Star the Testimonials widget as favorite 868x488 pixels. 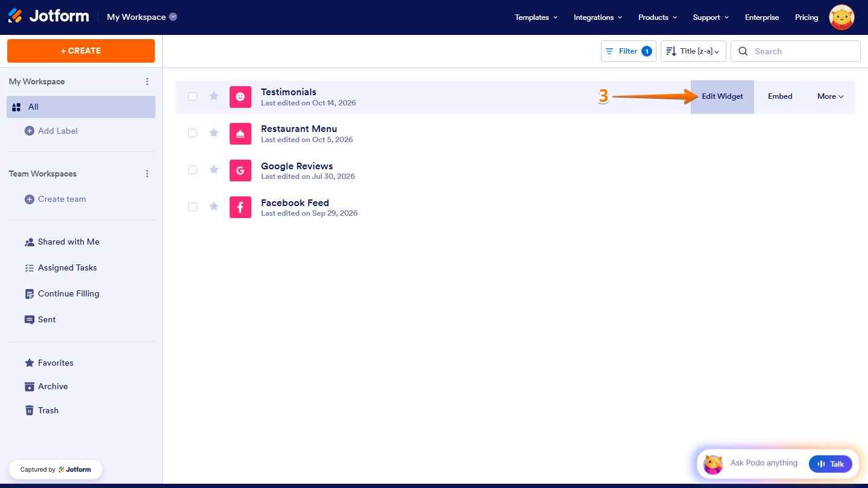(214, 96)
